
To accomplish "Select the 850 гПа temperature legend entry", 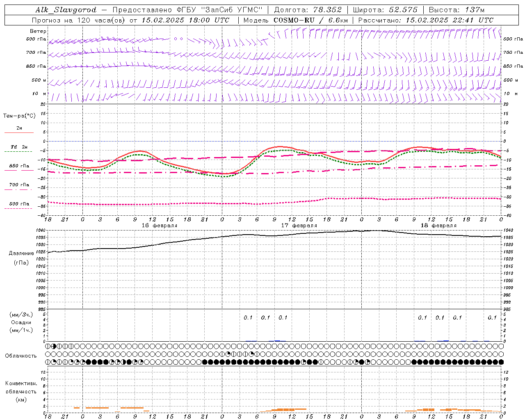I will pyautogui.click(x=19, y=166).
